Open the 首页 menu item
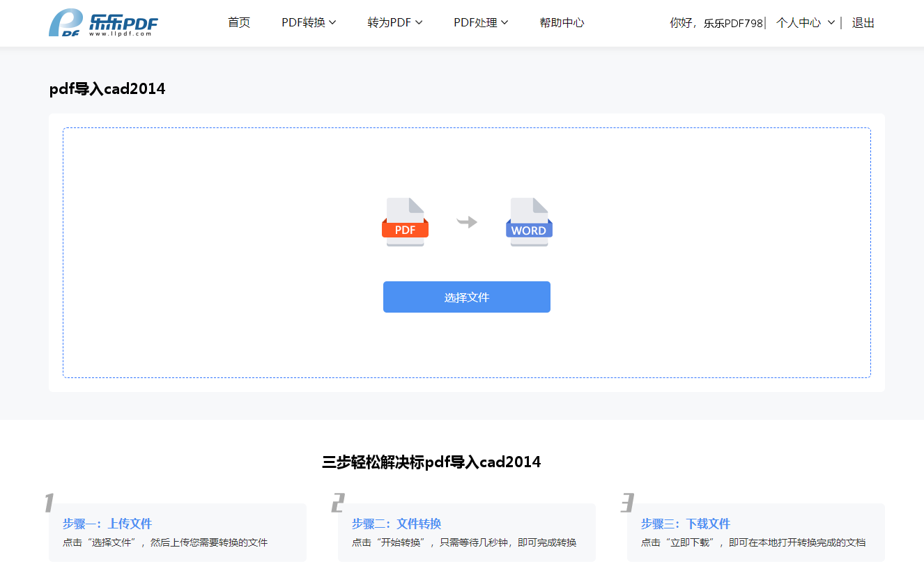The height and width of the screenshot is (580, 924). coord(239,23)
